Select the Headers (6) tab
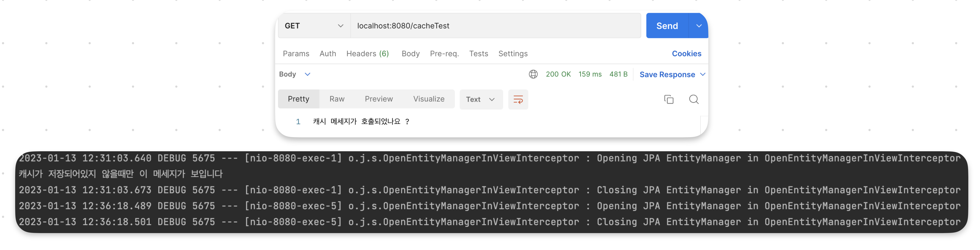980x250 pixels. [367, 54]
